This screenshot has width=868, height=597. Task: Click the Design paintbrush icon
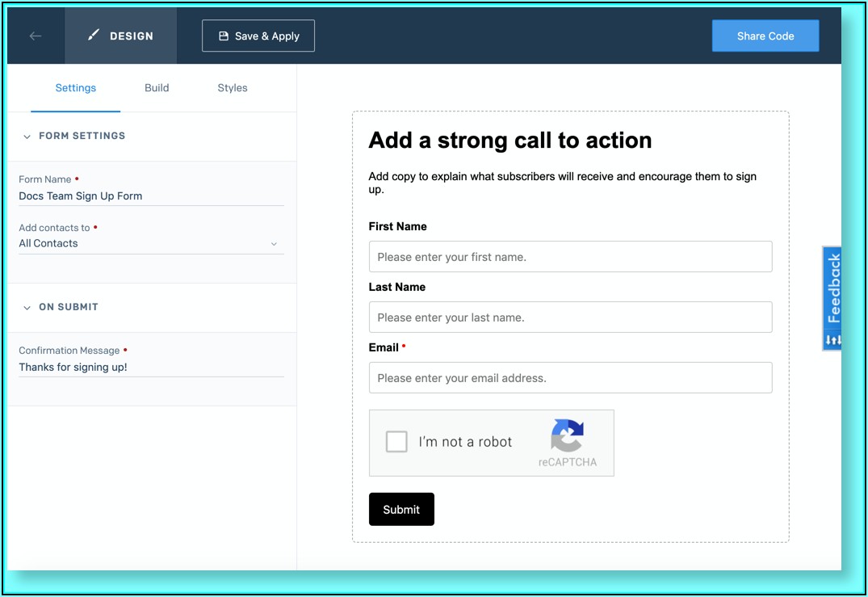(x=94, y=36)
